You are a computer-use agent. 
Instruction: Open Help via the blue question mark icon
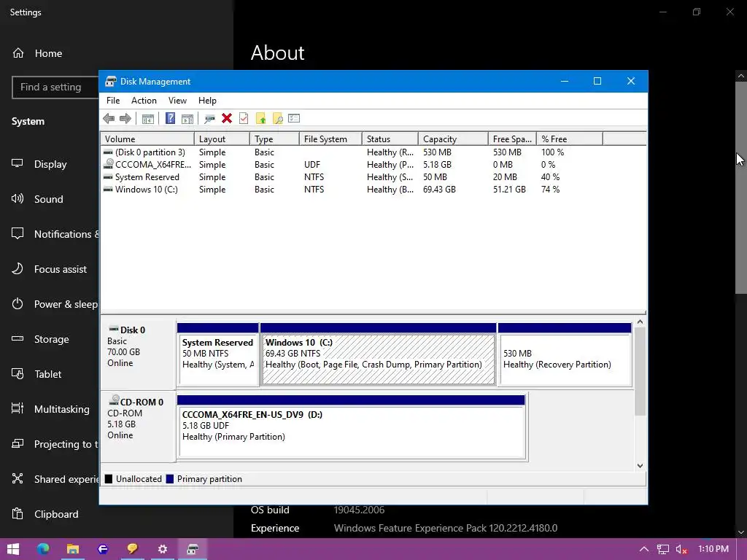click(x=170, y=118)
